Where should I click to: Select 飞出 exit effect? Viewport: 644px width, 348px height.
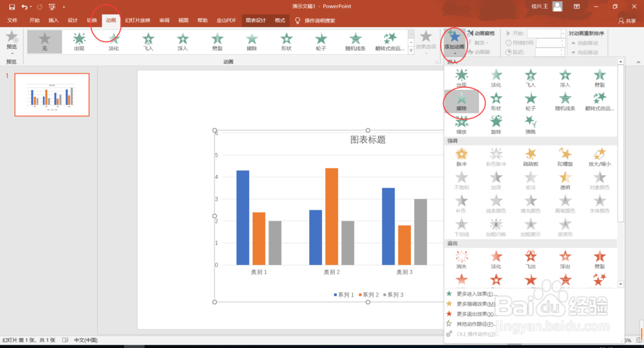(x=531, y=260)
